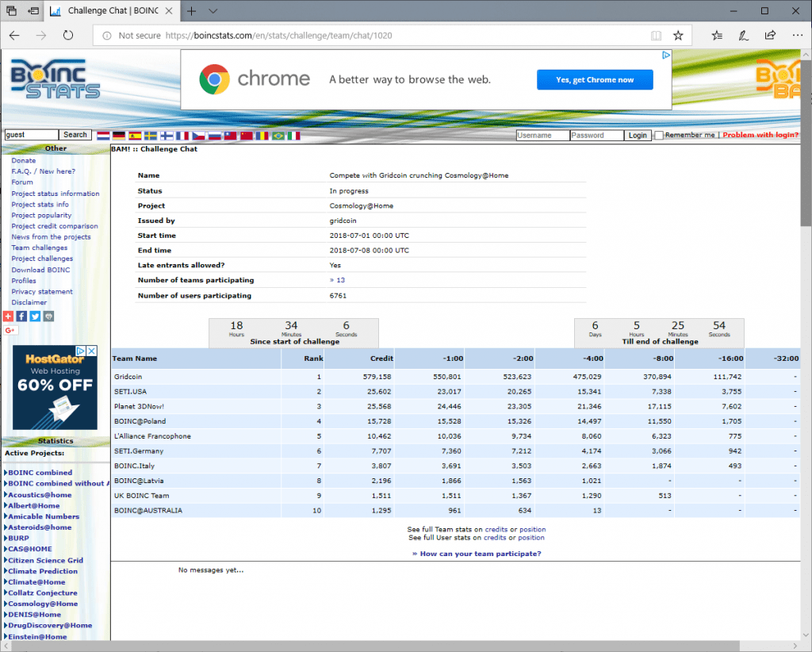Select the Swedish flag language icon
Image resolution: width=812 pixels, height=652 pixels.
[151, 136]
